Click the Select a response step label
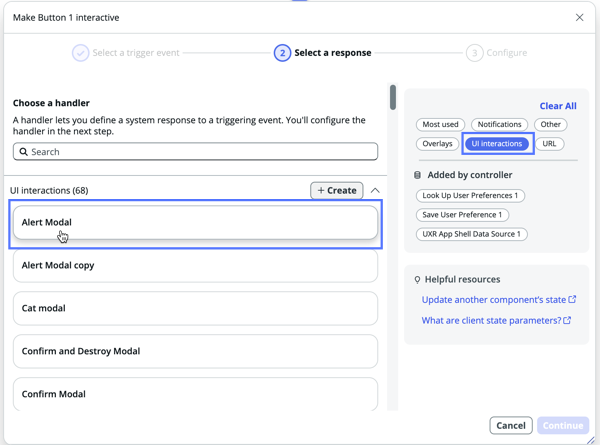This screenshot has width=600, height=445. click(x=333, y=53)
